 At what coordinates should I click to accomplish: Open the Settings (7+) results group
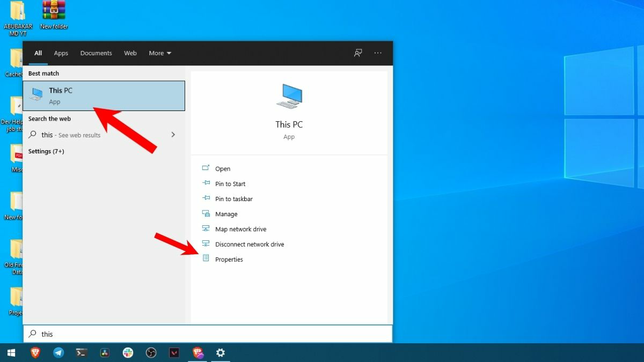coord(47,151)
